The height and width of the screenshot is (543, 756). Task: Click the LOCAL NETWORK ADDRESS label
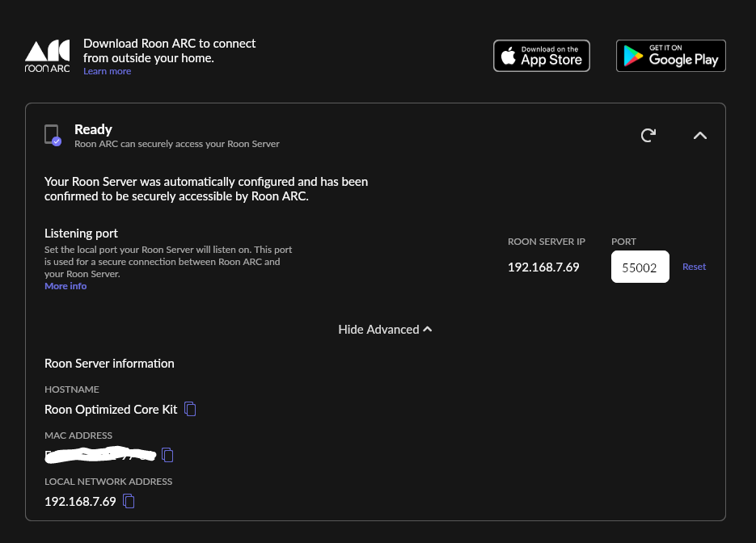tap(108, 482)
